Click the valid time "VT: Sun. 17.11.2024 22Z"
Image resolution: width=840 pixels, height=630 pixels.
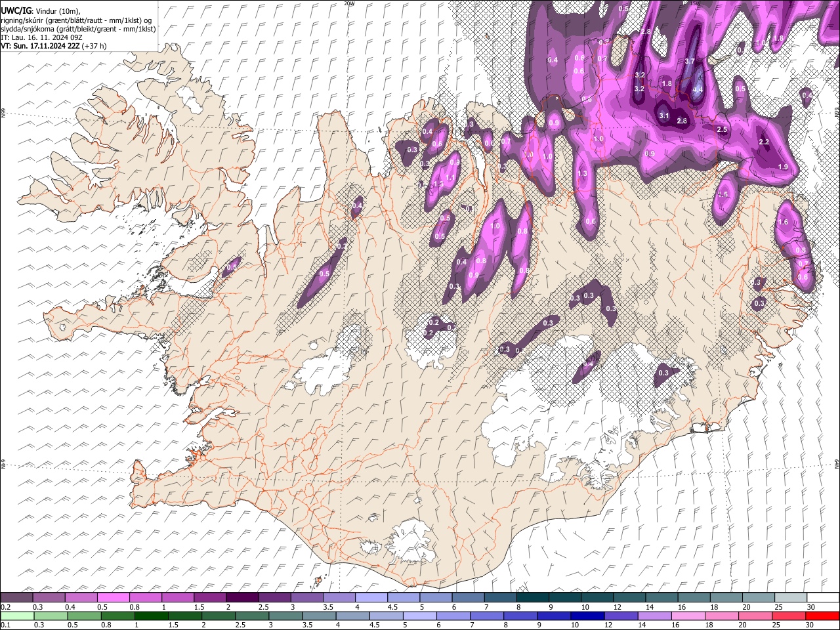point(41,46)
